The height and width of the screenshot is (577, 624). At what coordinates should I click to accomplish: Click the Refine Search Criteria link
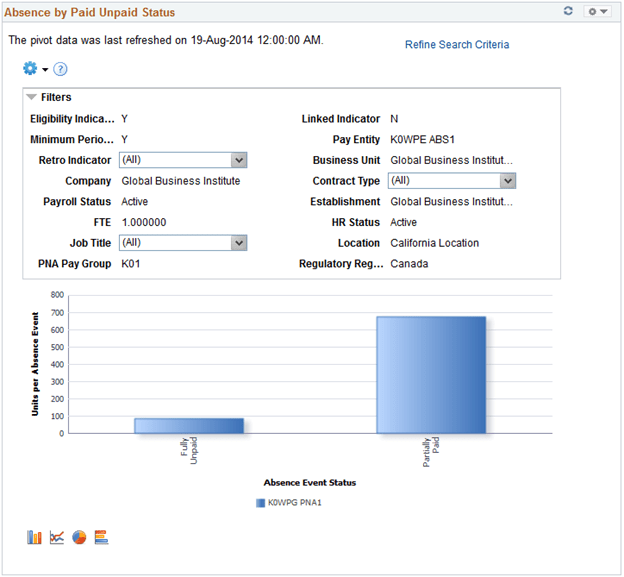pyautogui.click(x=457, y=45)
